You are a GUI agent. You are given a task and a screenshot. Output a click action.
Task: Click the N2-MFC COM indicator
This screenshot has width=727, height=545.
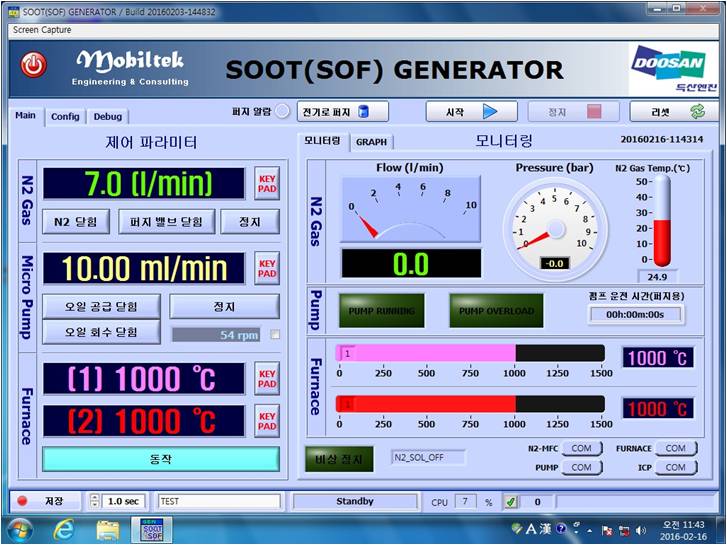click(582, 448)
